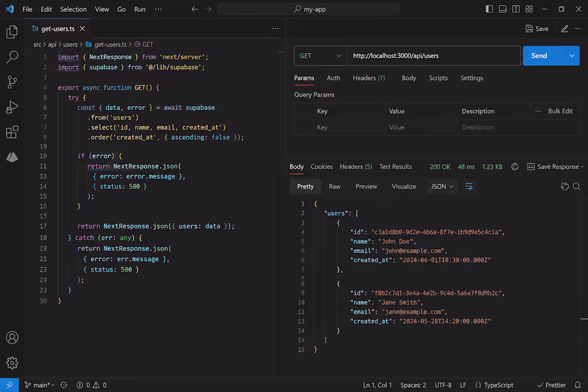Open the customize layout icon
588x392 pixels.
(529, 9)
